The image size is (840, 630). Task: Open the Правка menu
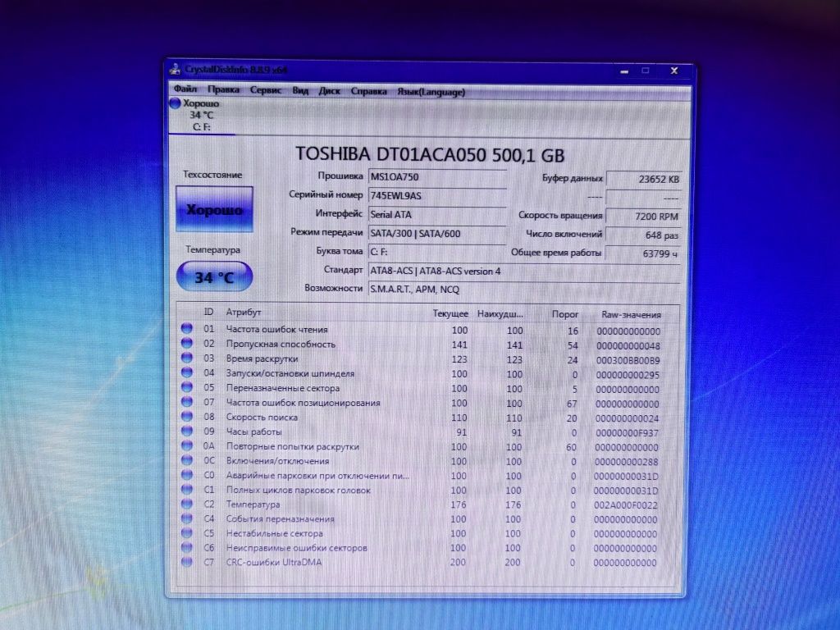[223, 89]
